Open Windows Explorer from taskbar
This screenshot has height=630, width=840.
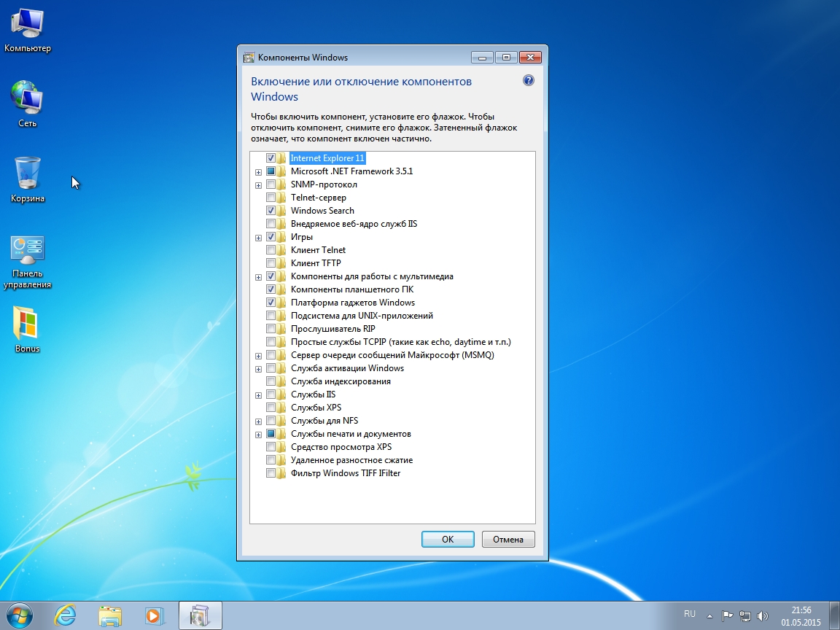tap(109, 615)
